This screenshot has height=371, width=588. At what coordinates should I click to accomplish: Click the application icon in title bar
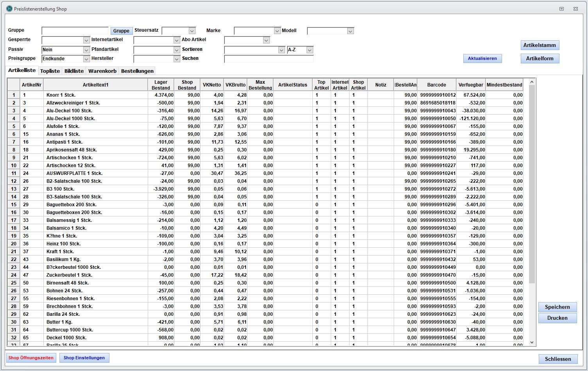[x=9, y=9]
